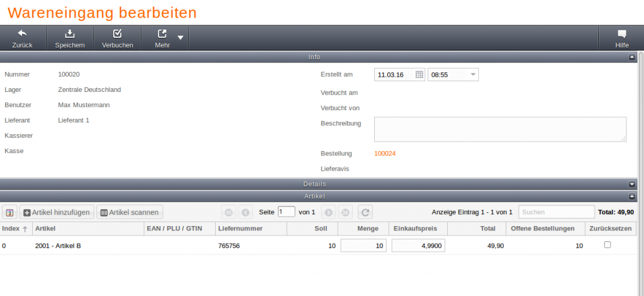Go to the next page arrow
644x296 pixels.
pyautogui.click(x=328, y=212)
